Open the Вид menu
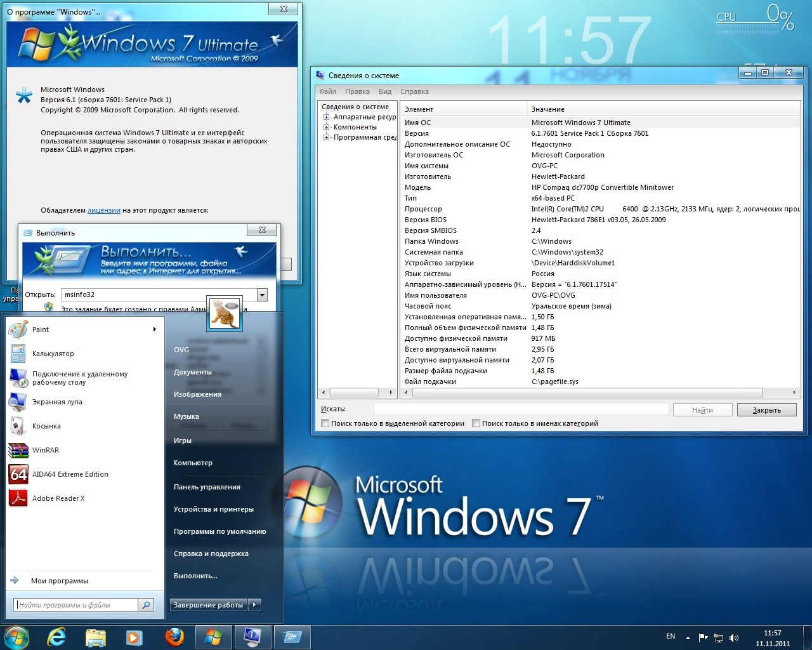812x650 pixels. pyautogui.click(x=385, y=91)
